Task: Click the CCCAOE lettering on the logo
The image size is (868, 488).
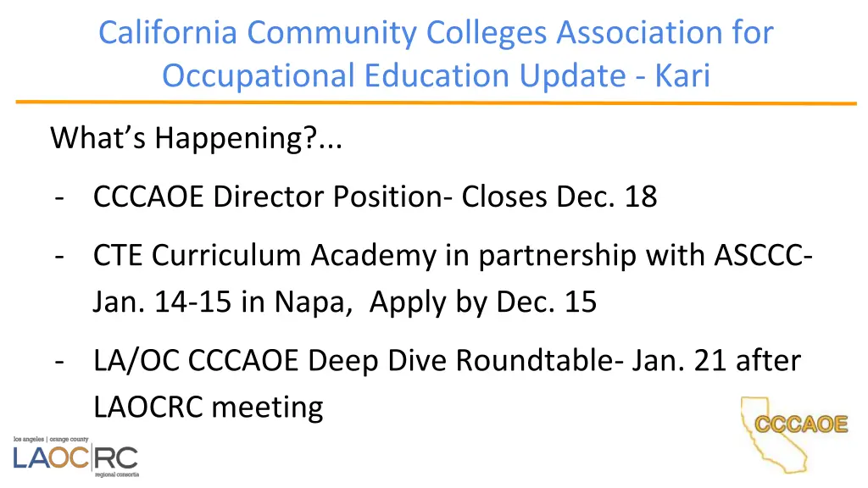Action: [x=801, y=424]
